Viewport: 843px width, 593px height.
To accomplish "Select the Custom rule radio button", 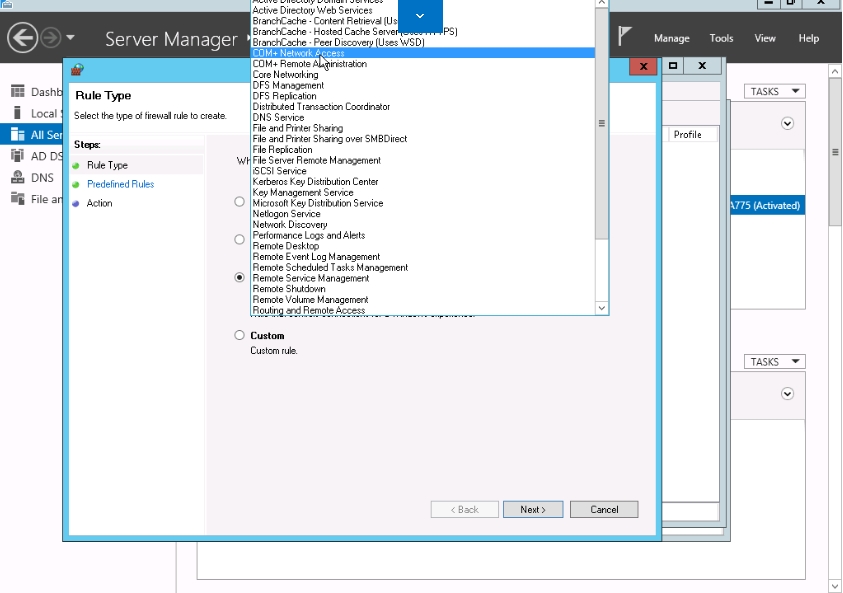I will (x=239, y=336).
